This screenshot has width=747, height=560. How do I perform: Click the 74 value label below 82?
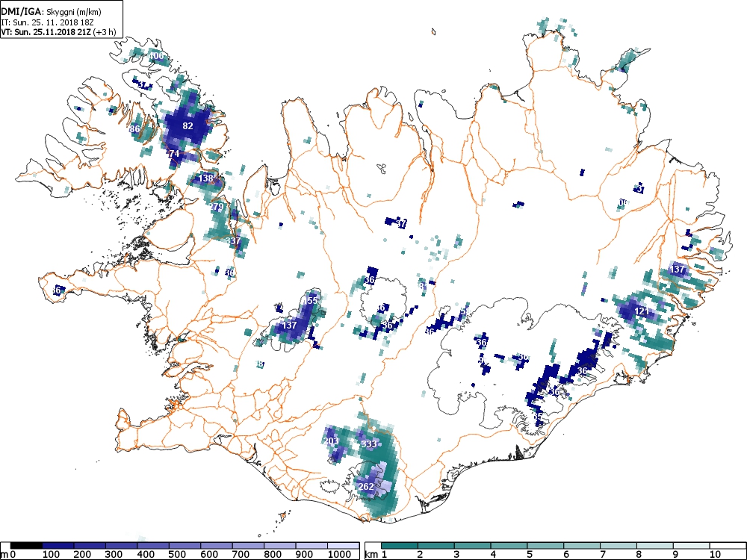click(174, 154)
